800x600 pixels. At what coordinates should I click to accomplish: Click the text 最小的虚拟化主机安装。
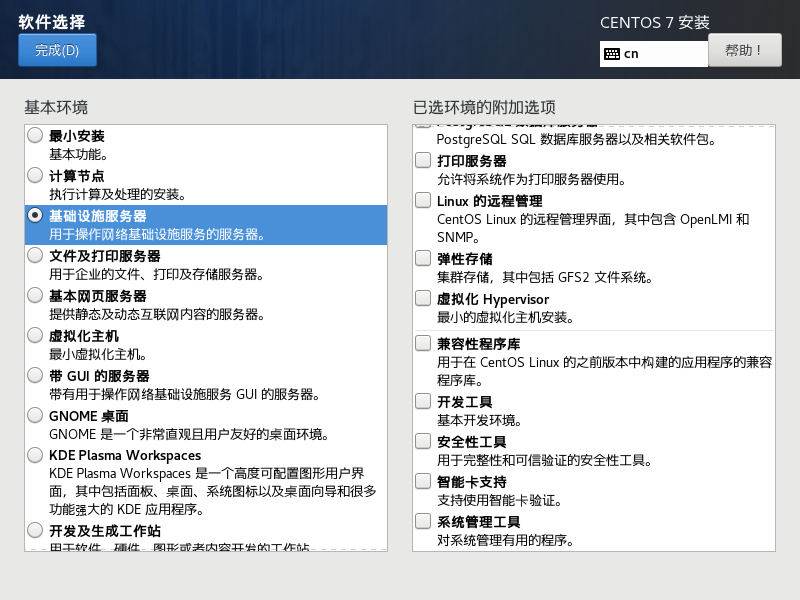(506, 317)
